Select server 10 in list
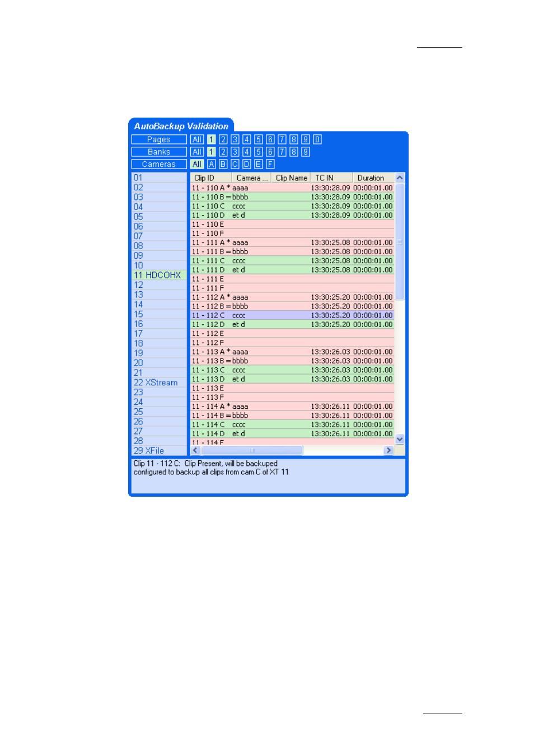This screenshot has width=534, height=756. pos(160,265)
